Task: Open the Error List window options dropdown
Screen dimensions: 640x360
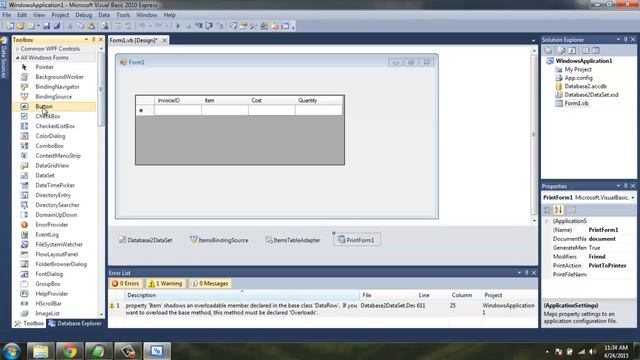Action: [x=519, y=273]
